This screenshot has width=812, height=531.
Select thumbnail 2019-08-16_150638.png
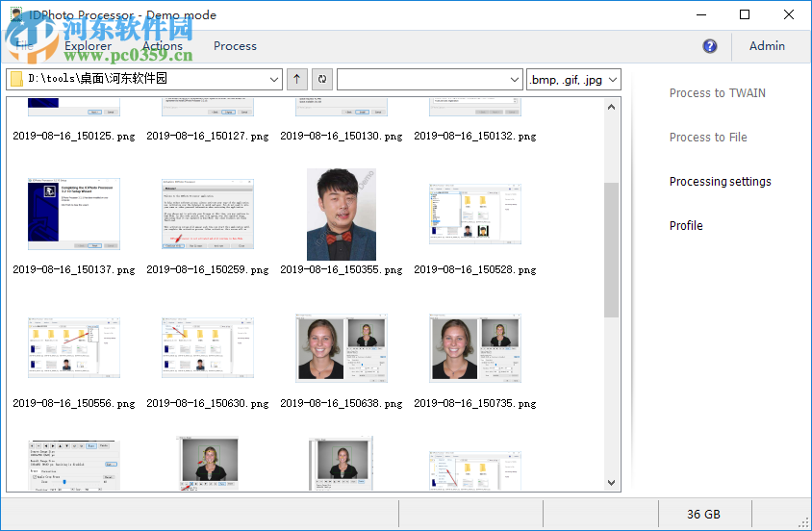pos(342,348)
